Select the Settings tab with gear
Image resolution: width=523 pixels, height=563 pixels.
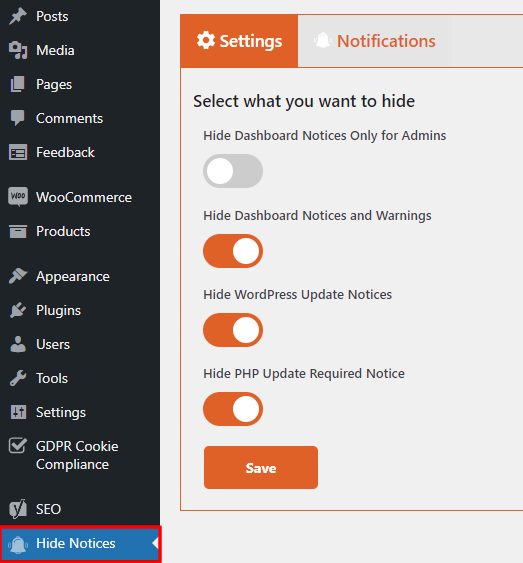pos(239,41)
